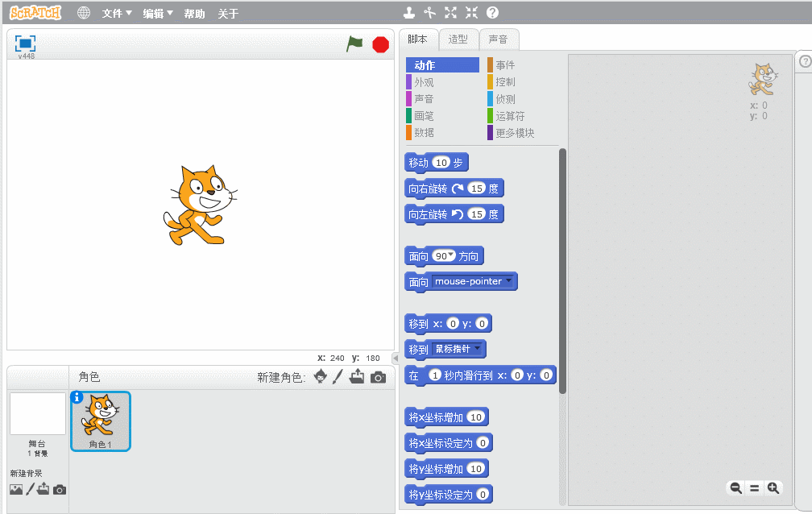Select the 运算符 block category
The image size is (812, 514).
(506, 116)
